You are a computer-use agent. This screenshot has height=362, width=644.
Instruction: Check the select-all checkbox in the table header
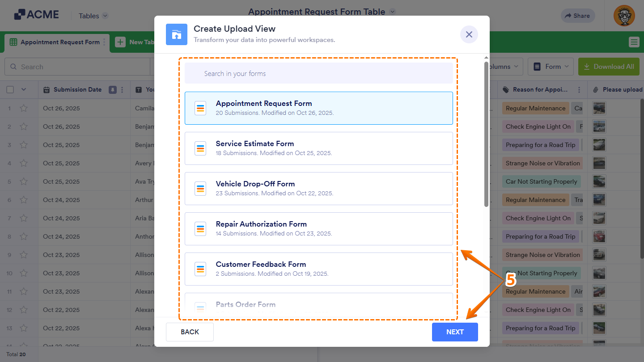click(10, 89)
